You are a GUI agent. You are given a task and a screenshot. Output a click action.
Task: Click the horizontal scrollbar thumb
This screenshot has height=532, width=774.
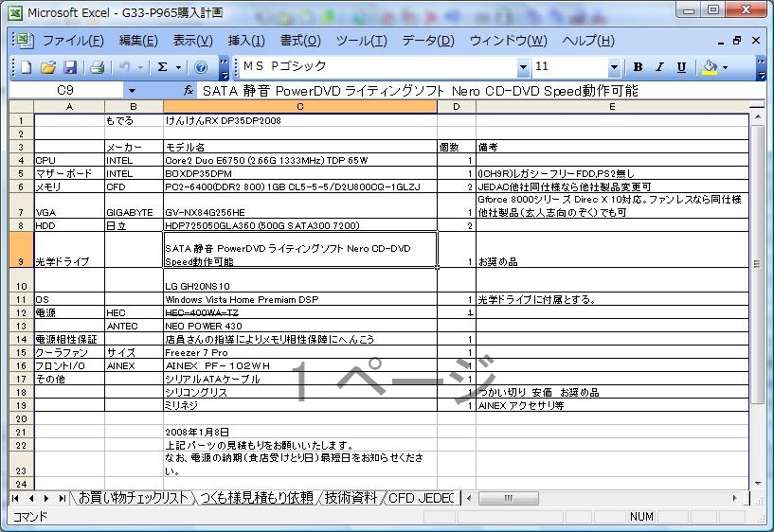click(x=509, y=499)
